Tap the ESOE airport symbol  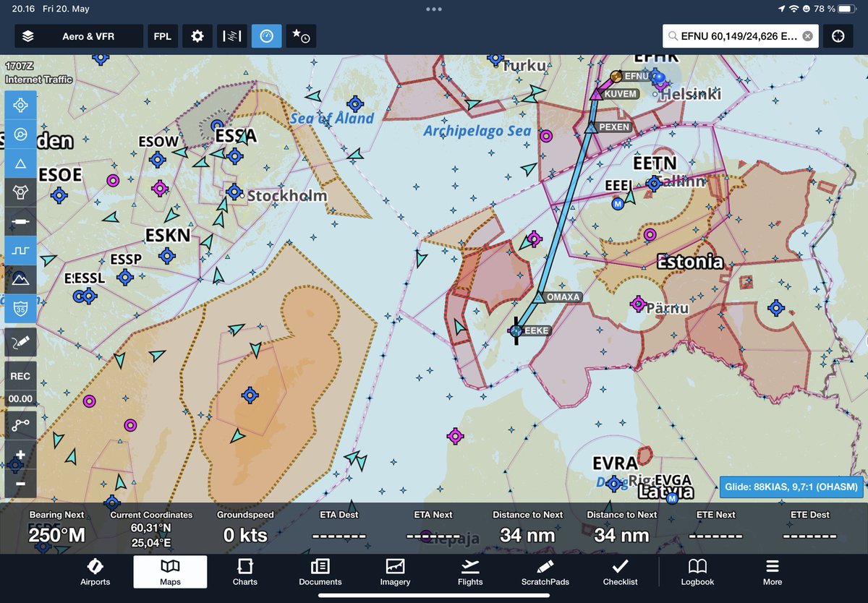tap(59, 194)
